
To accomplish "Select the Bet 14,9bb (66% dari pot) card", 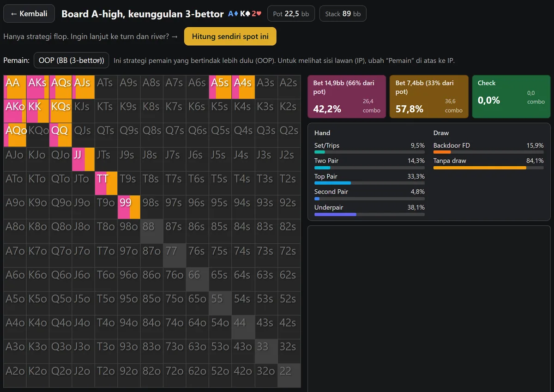I will click(347, 97).
